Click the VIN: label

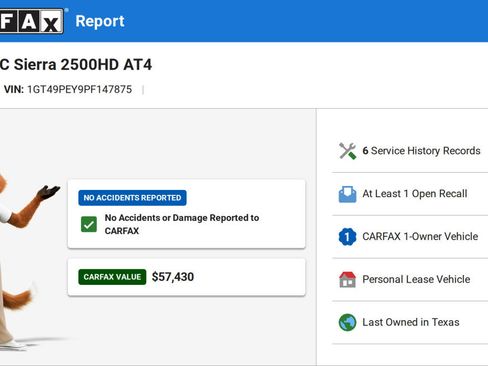point(14,89)
